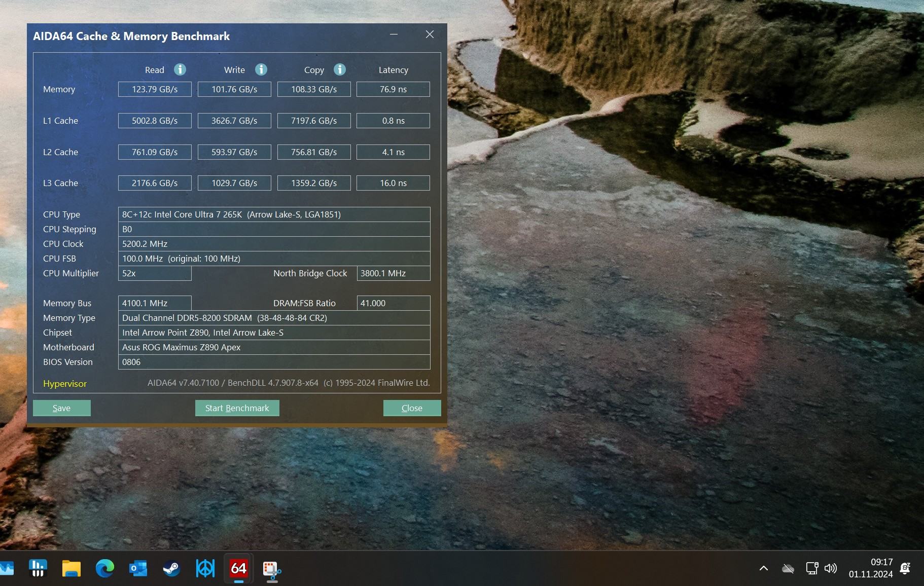
Task: Click Chipset Intel Arrow Point Z890 field
Action: coord(274,333)
